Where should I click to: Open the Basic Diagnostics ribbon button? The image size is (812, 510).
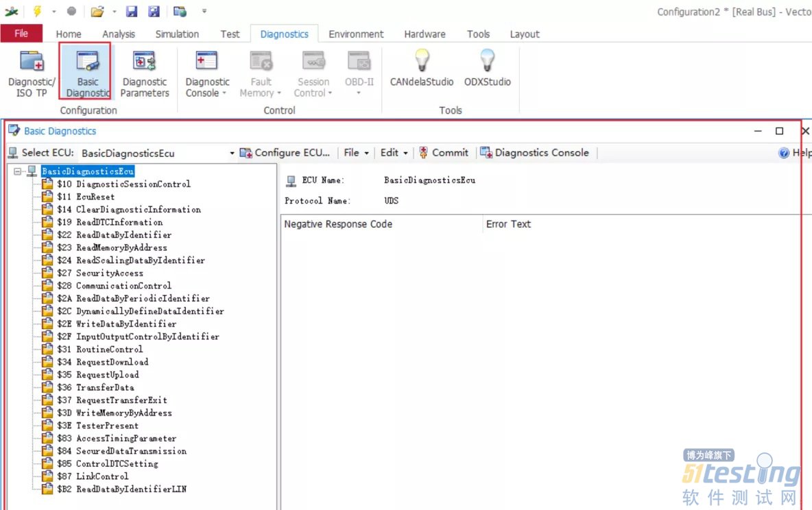pos(88,73)
